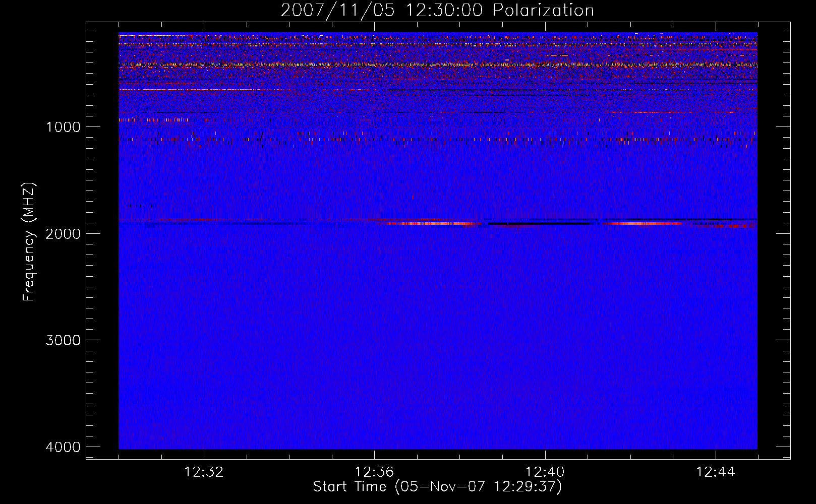Click the 1000 frequency tick label

[63, 127]
